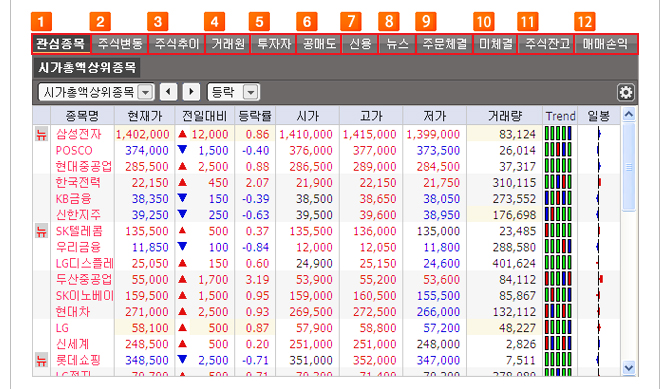Image resolution: width=670 pixels, height=389 pixels.
Task: Click current price 1,402,000
Action: pyautogui.click(x=143, y=134)
